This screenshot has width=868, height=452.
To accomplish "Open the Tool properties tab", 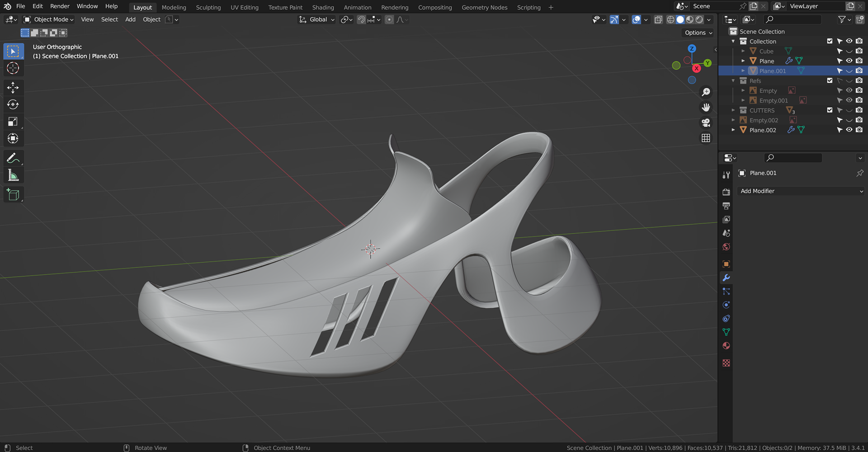I will coord(726,175).
